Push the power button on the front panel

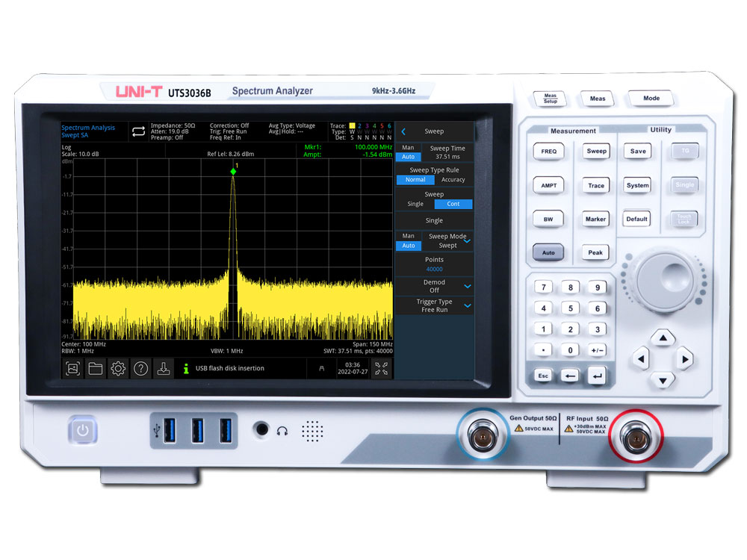pyautogui.click(x=83, y=431)
